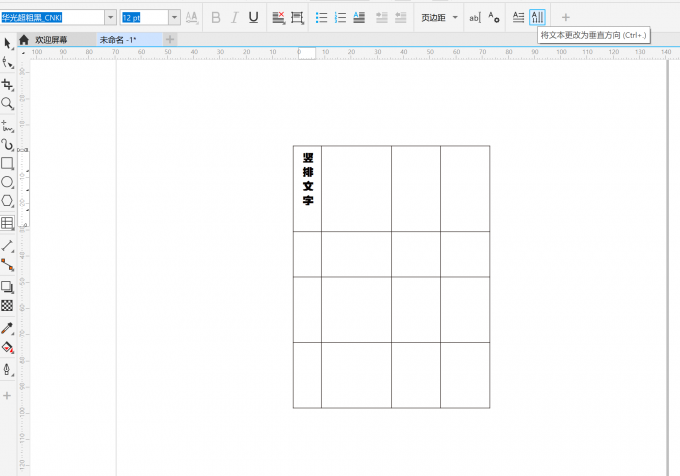Image resolution: width=680 pixels, height=476 pixels.
Task: Open toolbox customize plus button
Action: (7, 395)
